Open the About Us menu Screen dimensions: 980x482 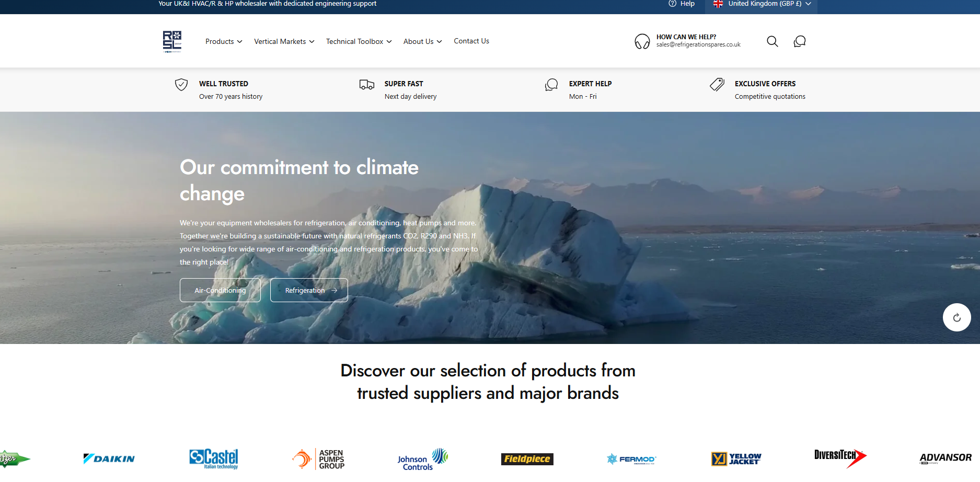click(x=422, y=41)
